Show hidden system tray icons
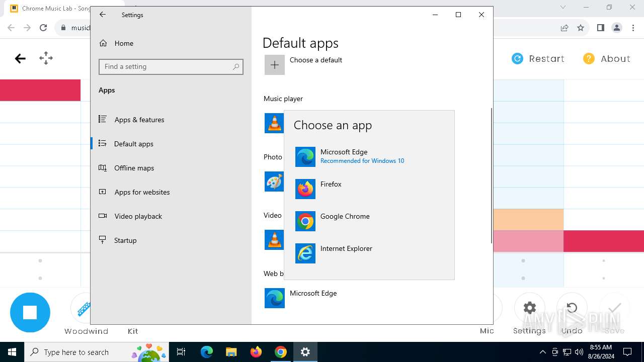 coord(542,352)
